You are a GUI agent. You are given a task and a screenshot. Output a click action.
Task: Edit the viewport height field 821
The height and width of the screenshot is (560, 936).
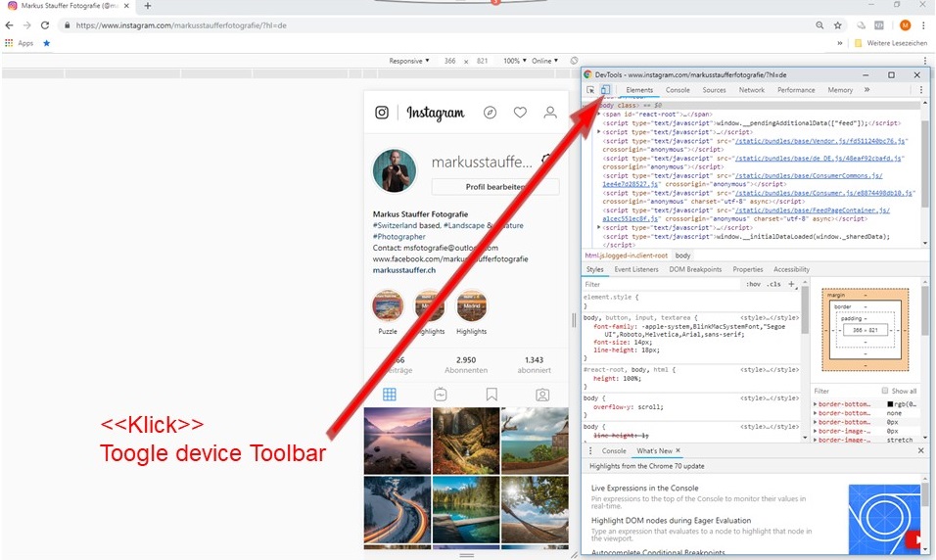click(x=483, y=61)
